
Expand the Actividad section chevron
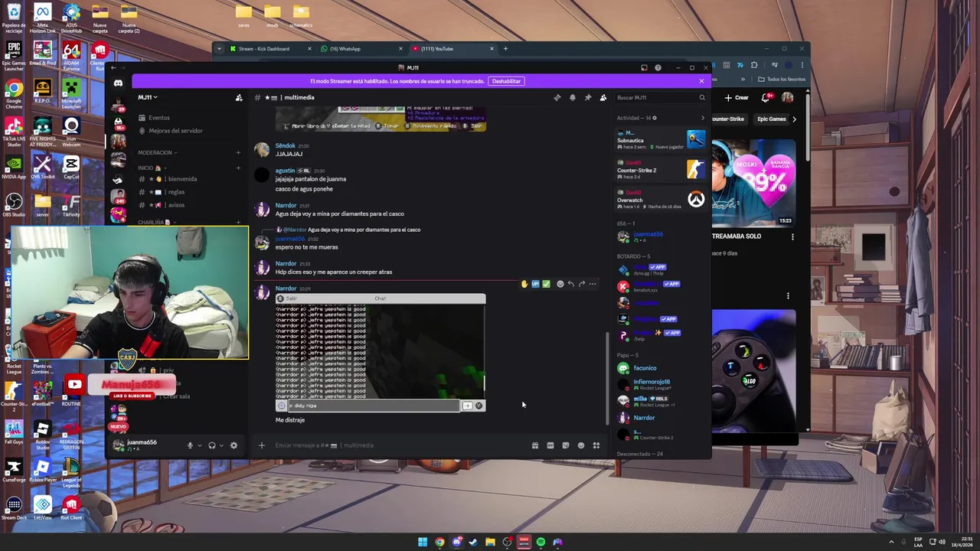point(703,118)
